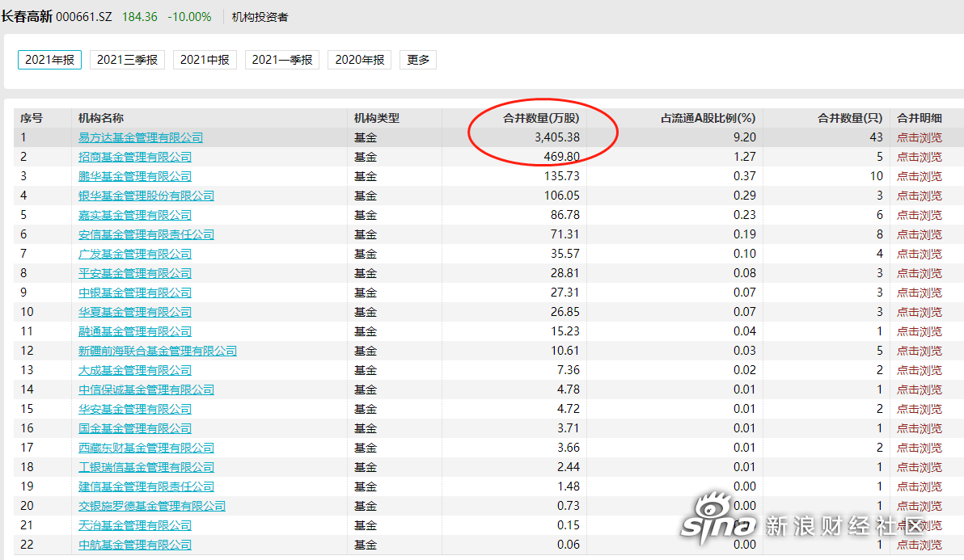Click 点击浏览 for row 3 鹏华基金
The image size is (964, 560).
pyautogui.click(x=920, y=176)
